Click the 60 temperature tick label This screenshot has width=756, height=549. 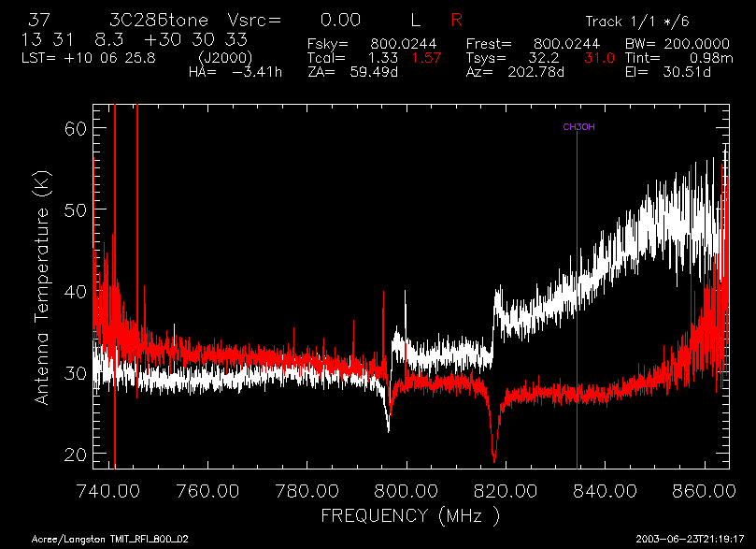click(x=75, y=128)
